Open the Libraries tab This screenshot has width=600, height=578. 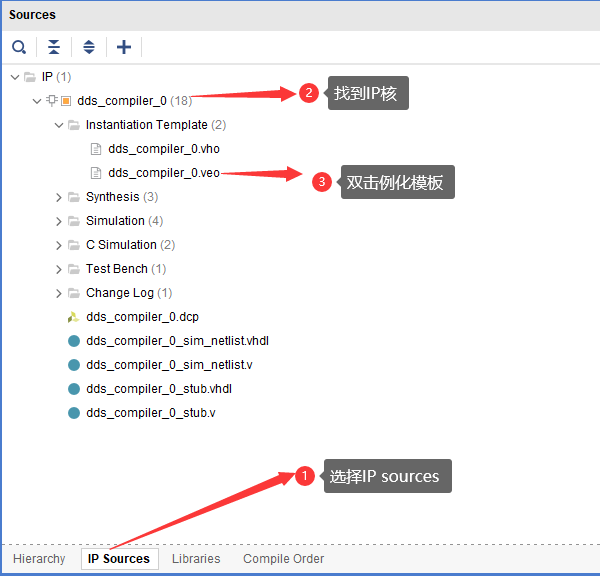196,559
